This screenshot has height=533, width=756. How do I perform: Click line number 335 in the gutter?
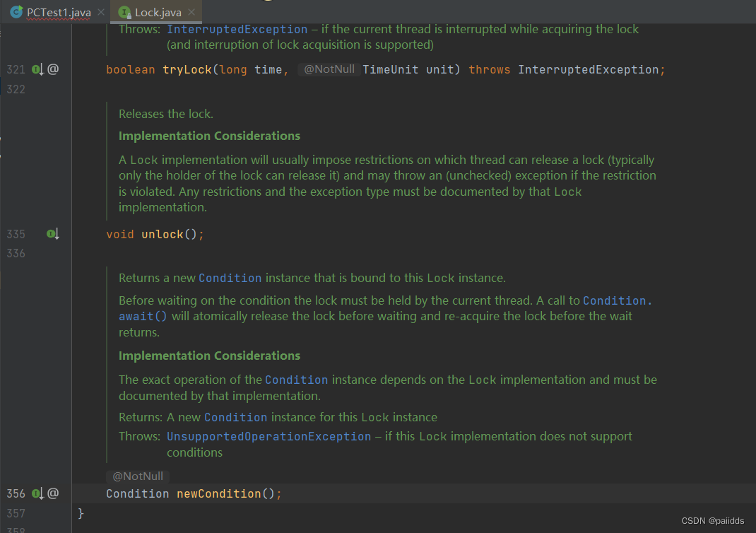click(x=16, y=234)
